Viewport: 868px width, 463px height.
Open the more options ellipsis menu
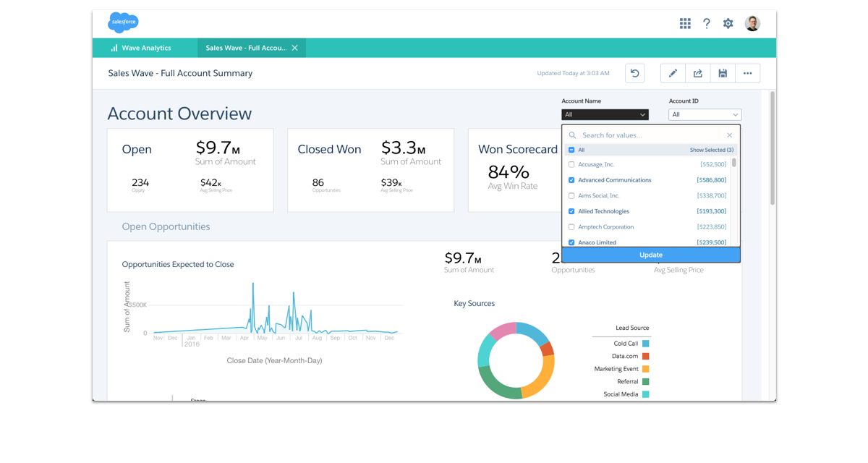click(747, 73)
